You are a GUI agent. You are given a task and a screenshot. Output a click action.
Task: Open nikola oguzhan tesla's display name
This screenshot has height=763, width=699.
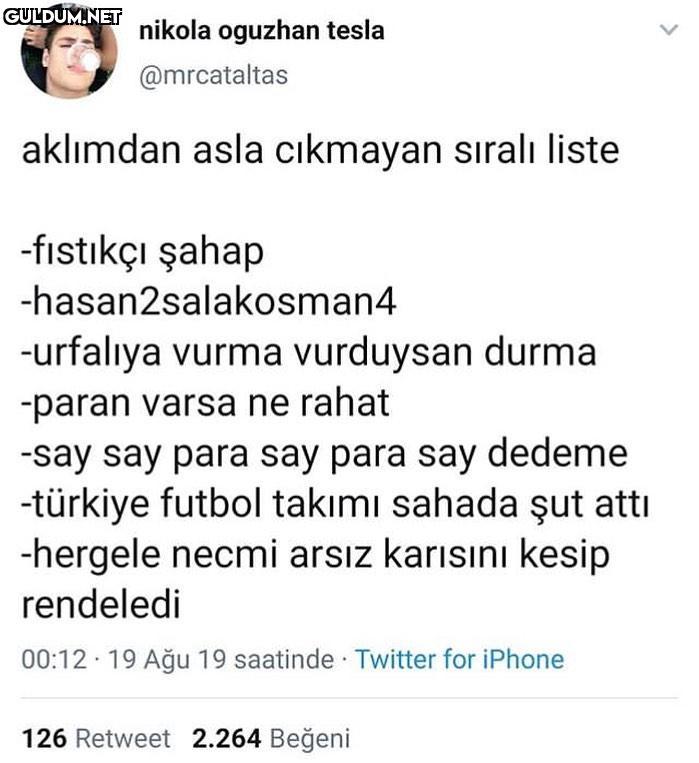(x=261, y=31)
